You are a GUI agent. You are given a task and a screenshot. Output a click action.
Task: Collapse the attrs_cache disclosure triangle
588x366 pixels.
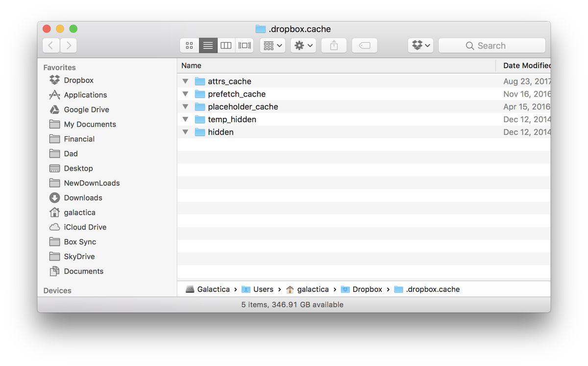point(185,81)
